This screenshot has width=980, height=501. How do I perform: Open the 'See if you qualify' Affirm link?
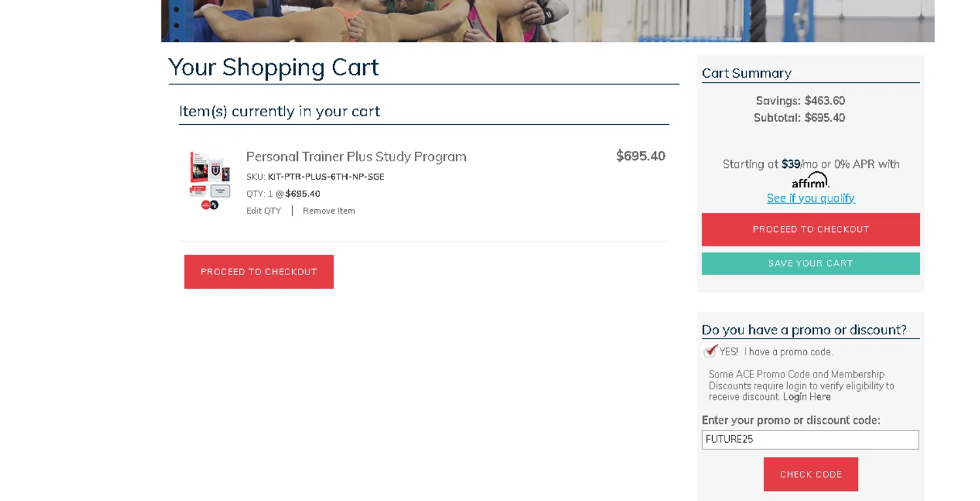[x=810, y=198]
